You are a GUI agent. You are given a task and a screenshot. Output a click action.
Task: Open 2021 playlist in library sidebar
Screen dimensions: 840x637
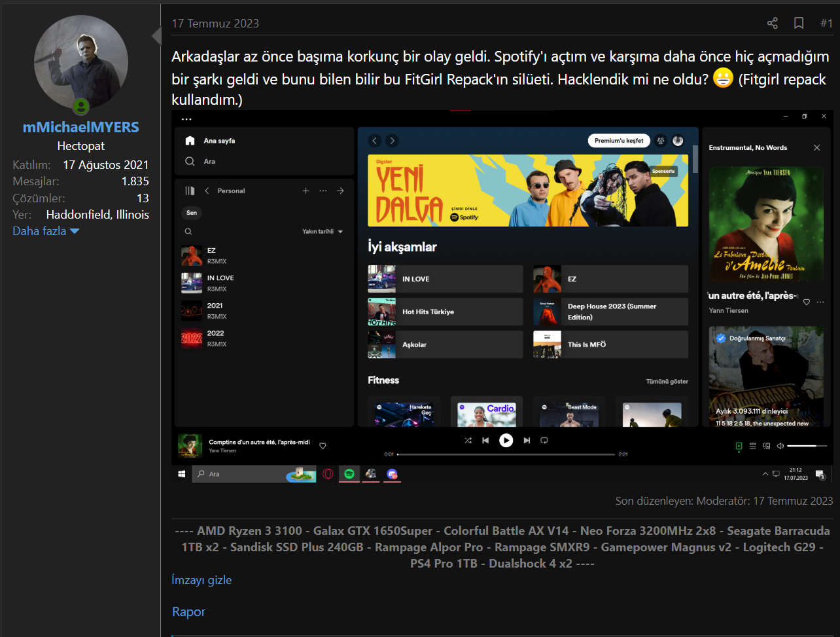coord(264,310)
